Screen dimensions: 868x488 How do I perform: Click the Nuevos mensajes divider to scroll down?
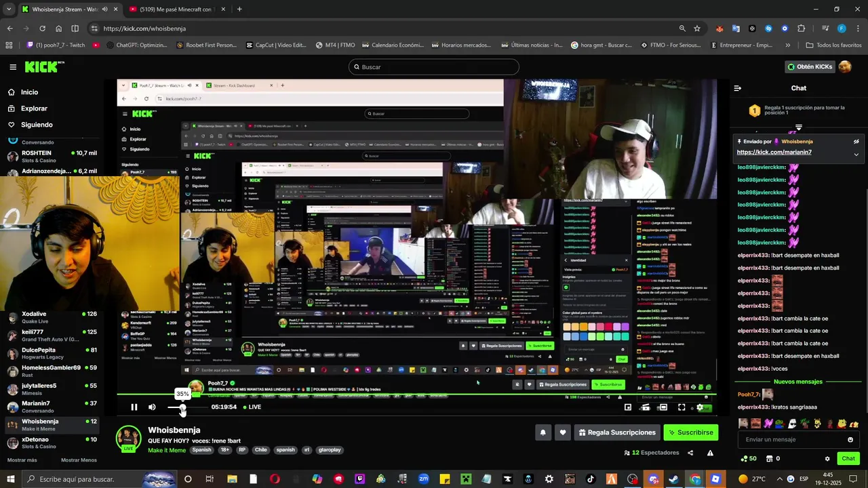[x=797, y=382]
